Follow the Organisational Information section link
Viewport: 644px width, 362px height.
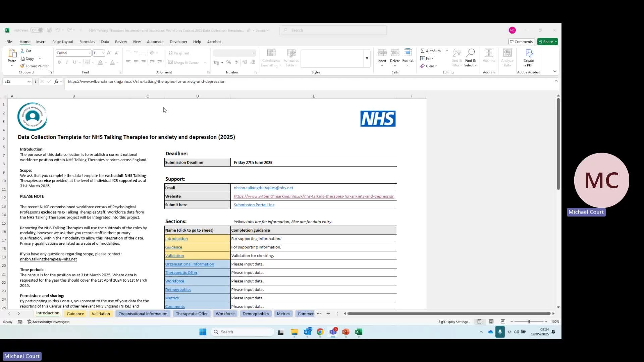pyautogui.click(x=190, y=264)
